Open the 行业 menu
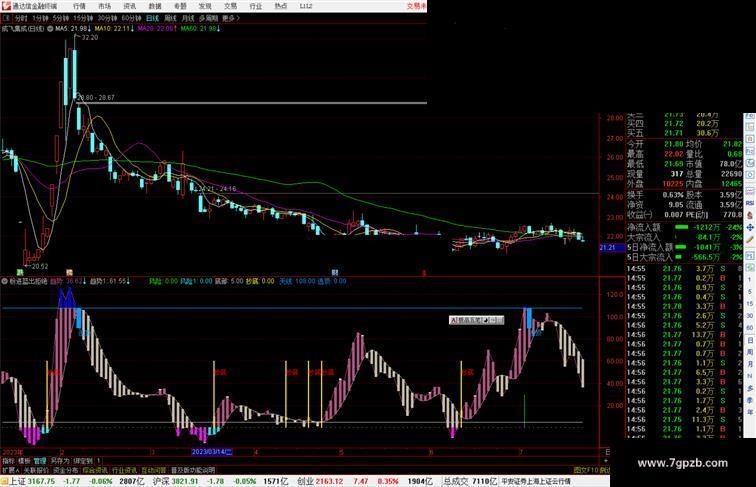 pyautogui.click(x=256, y=6)
